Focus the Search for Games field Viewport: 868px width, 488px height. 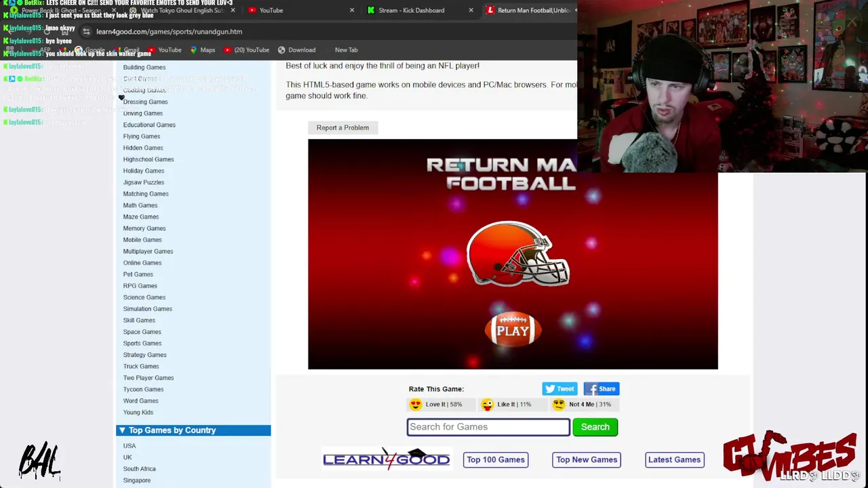[x=488, y=427]
